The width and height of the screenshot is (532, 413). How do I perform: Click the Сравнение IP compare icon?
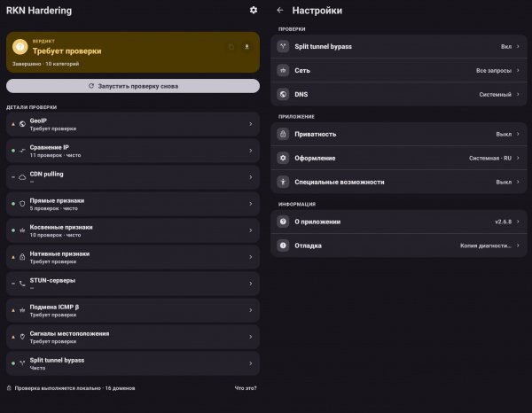[22, 151]
